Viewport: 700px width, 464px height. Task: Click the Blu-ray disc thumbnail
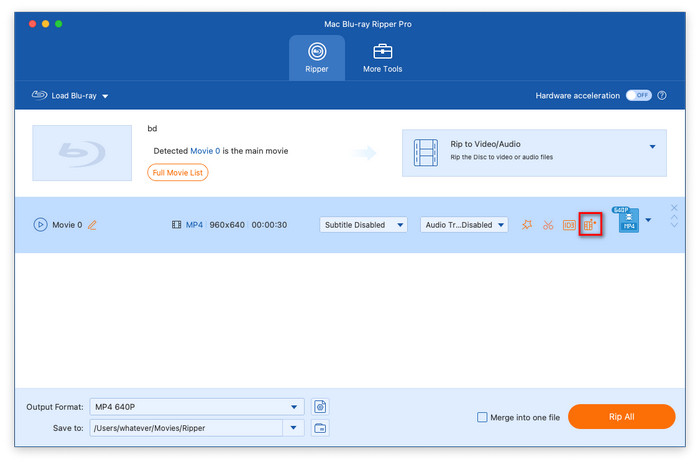click(82, 152)
